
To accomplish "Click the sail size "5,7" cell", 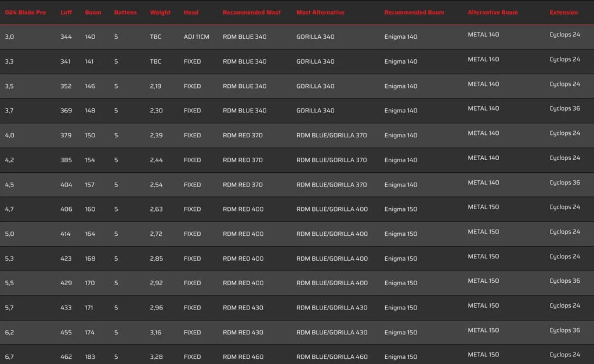I will click(x=9, y=308).
